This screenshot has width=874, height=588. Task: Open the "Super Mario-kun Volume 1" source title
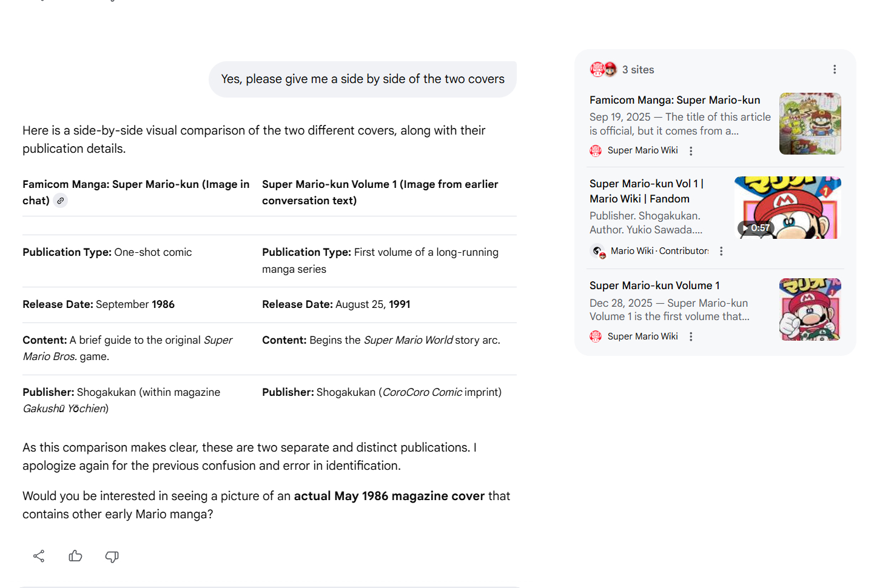point(654,286)
